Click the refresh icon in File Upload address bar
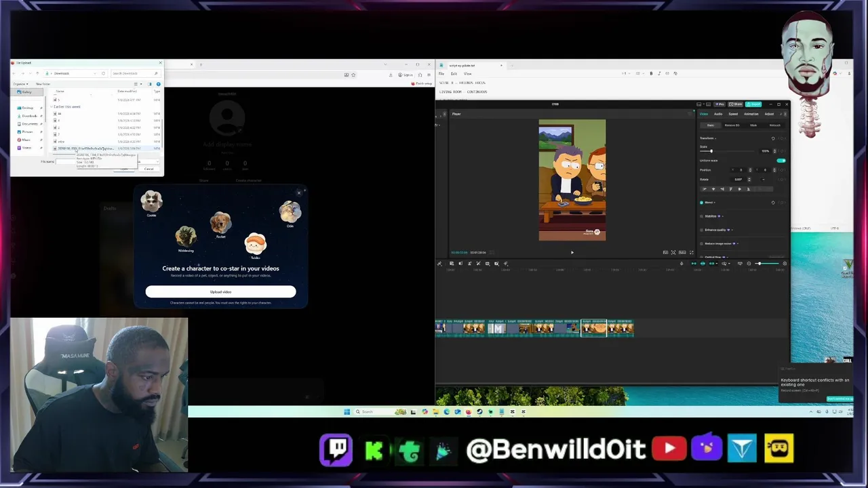Image resolution: width=868 pixels, height=488 pixels. pos(103,73)
